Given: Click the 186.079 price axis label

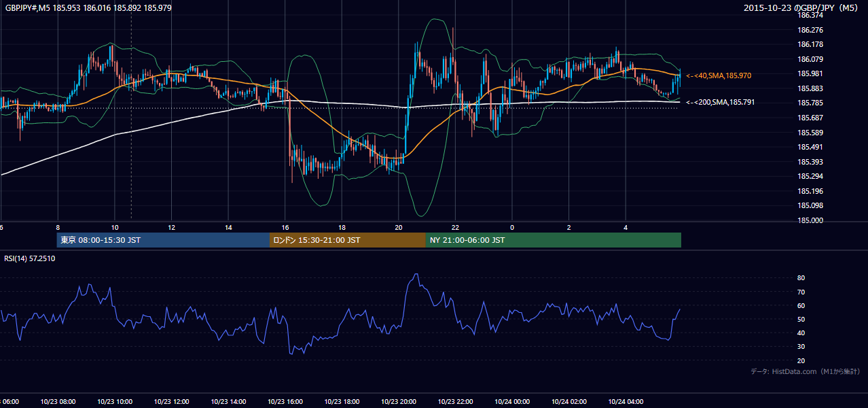Looking at the screenshot, I should point(810,59).
